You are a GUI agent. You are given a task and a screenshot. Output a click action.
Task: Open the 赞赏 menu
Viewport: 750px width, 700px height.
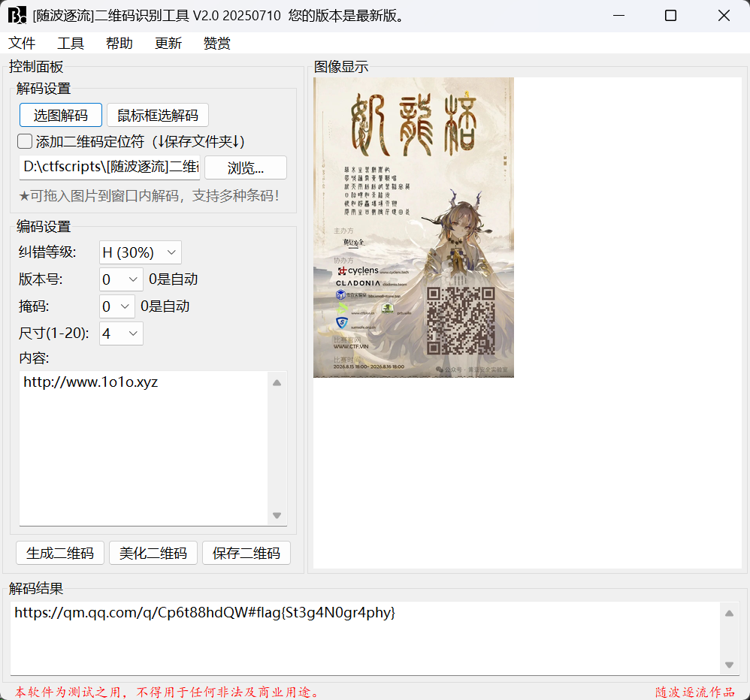[217, 44]
